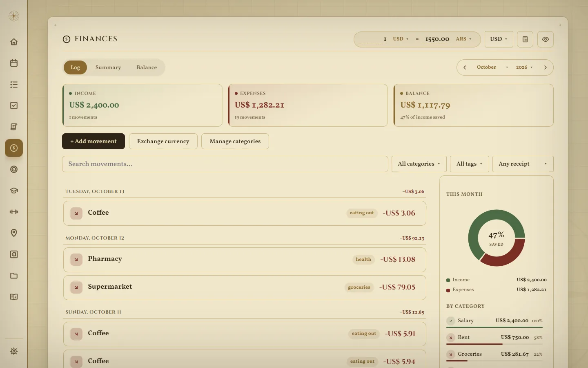
Task: Click the eating out tag on the October 13 Coffee
Action: click(362, 213)
